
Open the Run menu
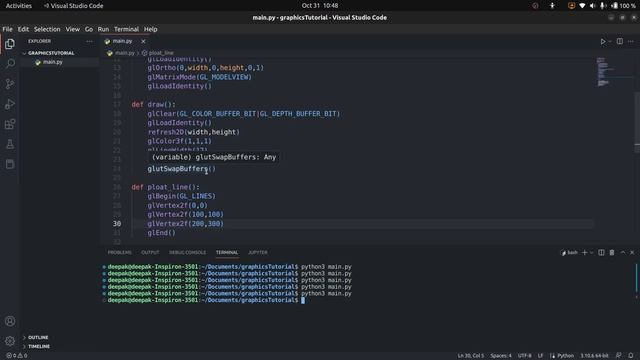coord(103,29)
